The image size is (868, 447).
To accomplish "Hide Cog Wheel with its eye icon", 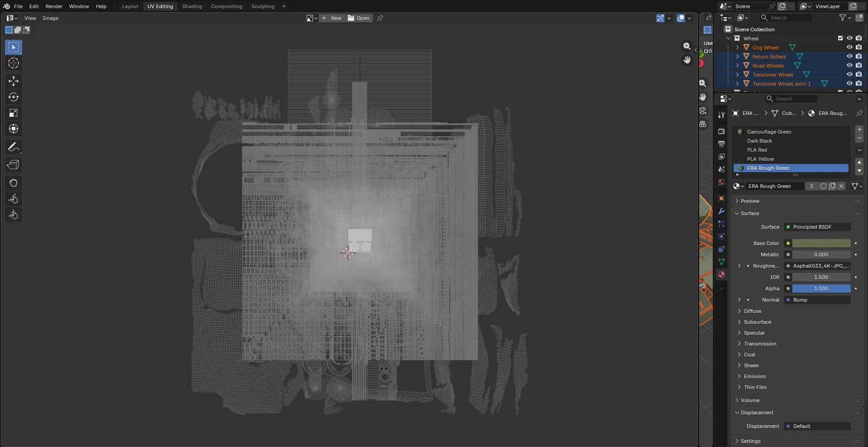I will (849, 48).
